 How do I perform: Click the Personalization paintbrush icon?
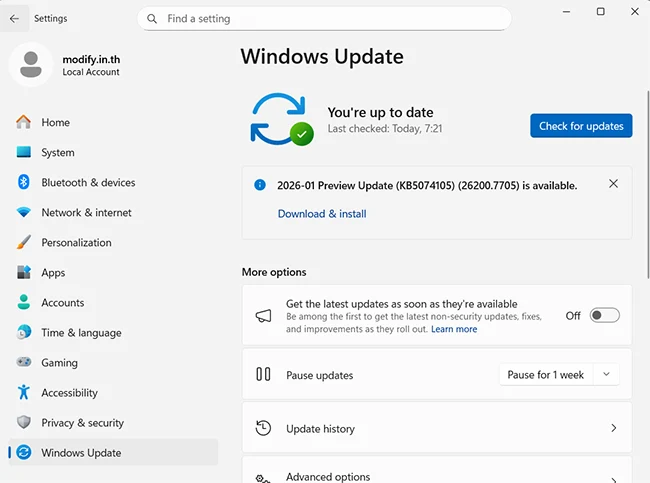tap(24, 242)
